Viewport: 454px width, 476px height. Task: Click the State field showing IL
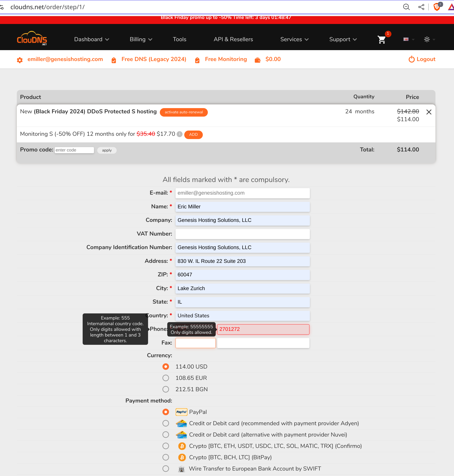[242, 302]
